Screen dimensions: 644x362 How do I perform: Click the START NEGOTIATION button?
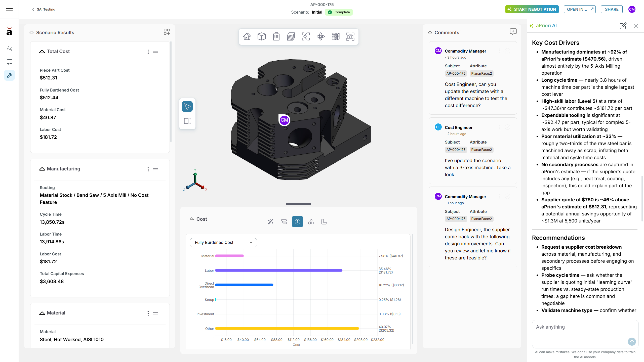point(532,9)
